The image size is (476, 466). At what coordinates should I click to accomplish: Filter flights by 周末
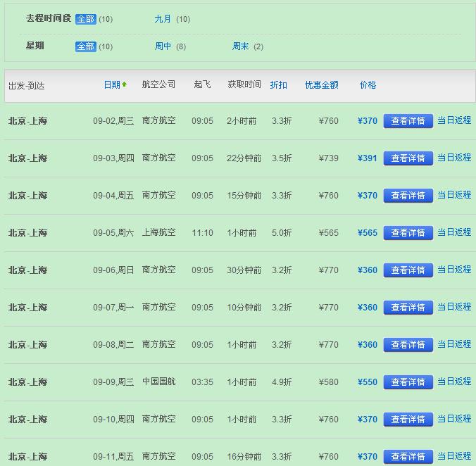point(240,46)
